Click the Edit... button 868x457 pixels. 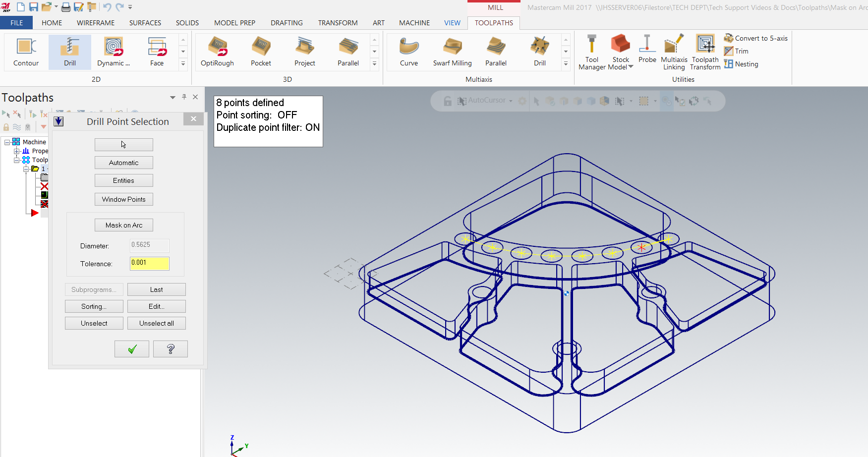tap(157, 306)
